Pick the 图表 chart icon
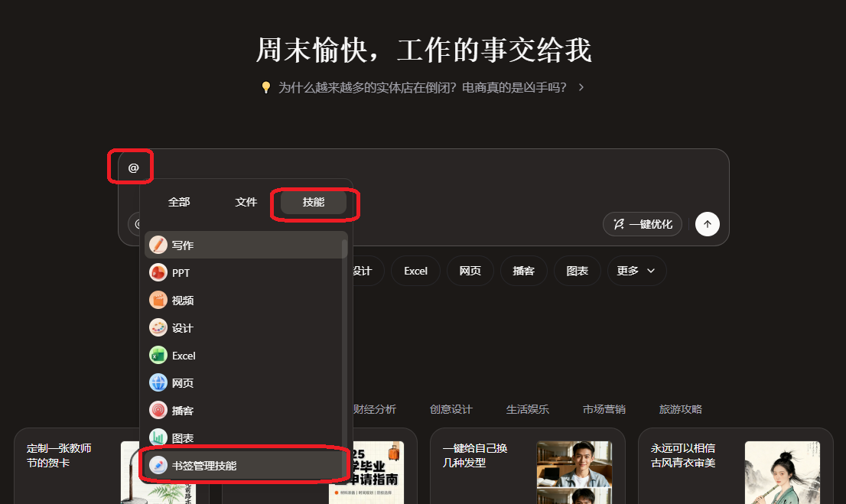 (158, 438)
